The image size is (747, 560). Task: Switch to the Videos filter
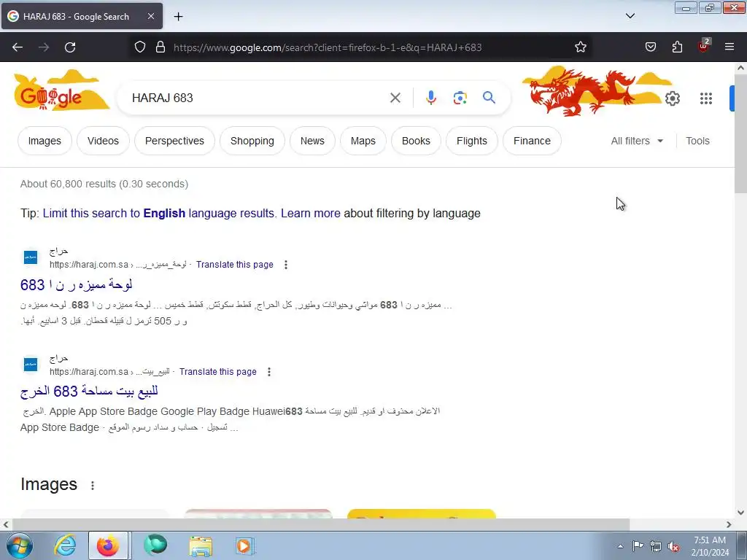tap(103, 141)
